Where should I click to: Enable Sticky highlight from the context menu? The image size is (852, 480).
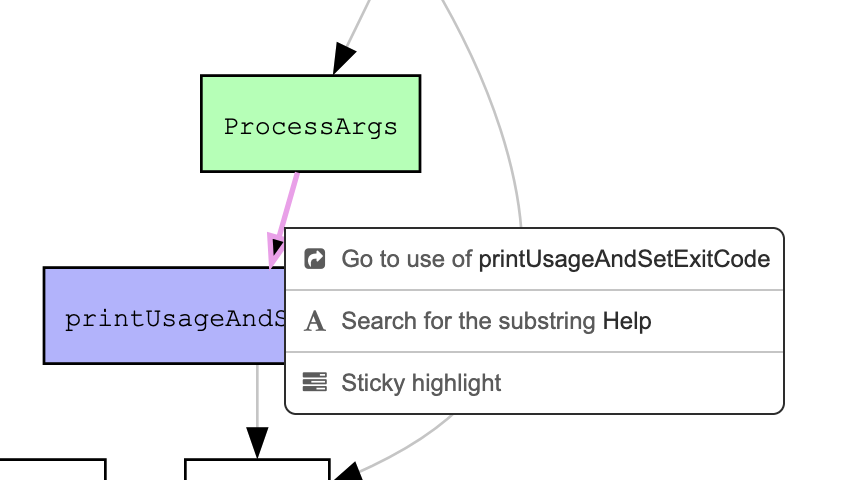[421, 383]
